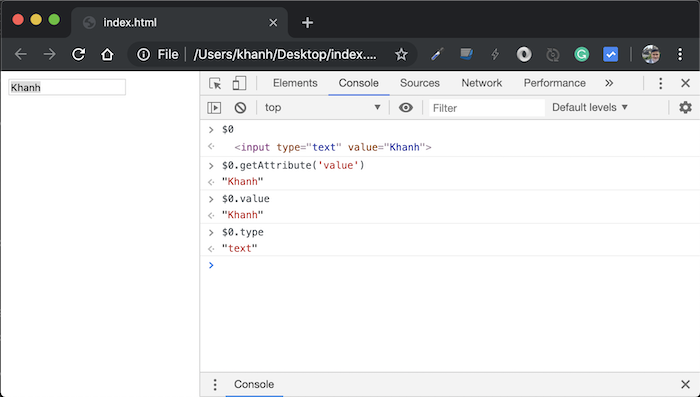This screenshot has height=397, width=700.
Task: Open the Performance tab
Action: [554, 83]
